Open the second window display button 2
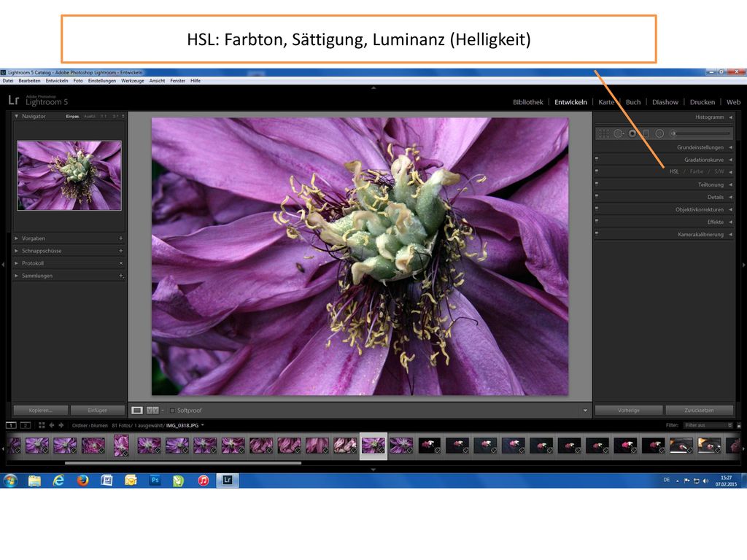Screen dimensions: 747x560 (x=26, y=425)
